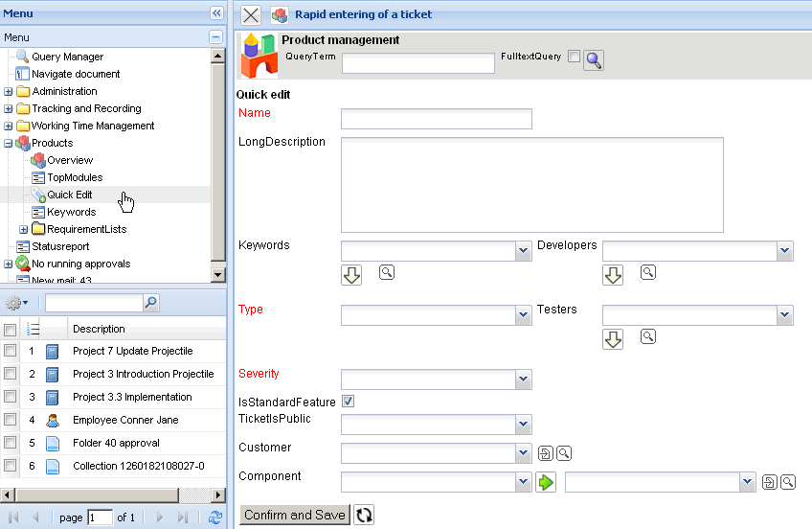This screenshot has width=812, height=529.
Task: Click the Customer open-record icon
Action: (x=545, y=453)
